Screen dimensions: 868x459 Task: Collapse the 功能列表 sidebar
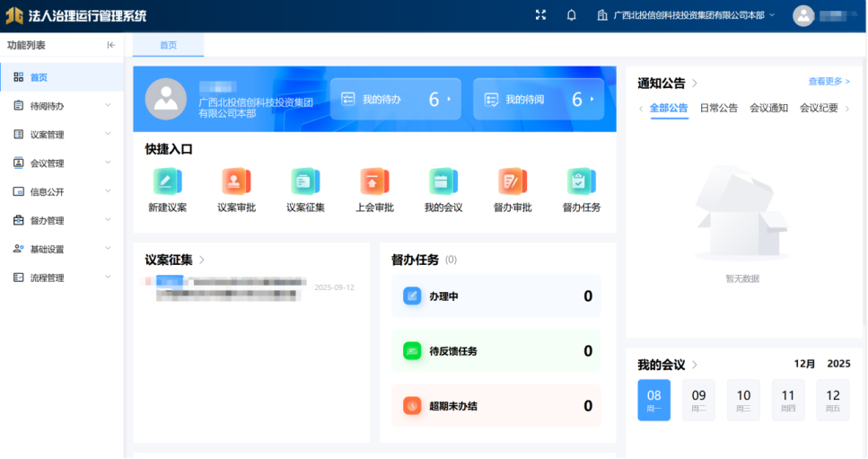110,45
